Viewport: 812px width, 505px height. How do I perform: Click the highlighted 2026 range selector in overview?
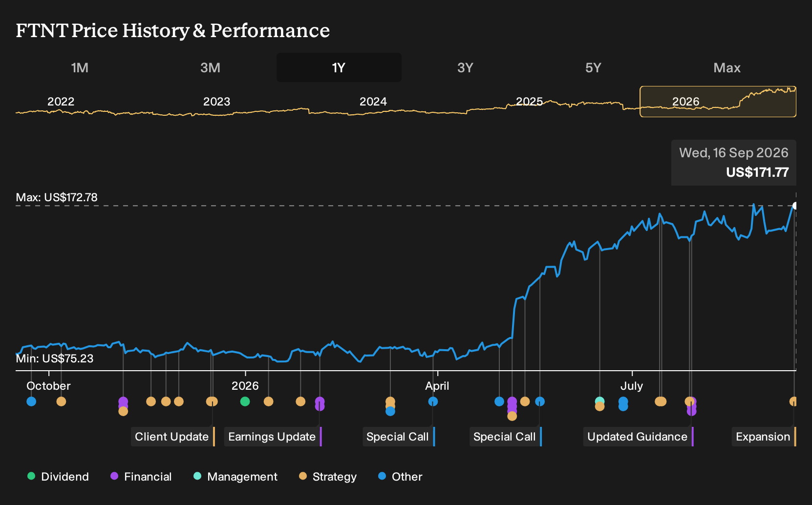(x=718, y=102)
